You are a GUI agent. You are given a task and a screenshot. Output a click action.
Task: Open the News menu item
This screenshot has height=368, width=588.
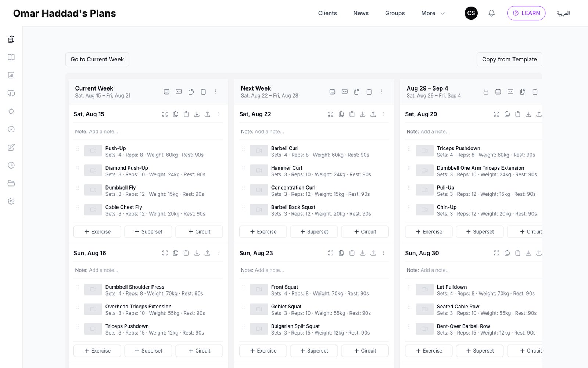(361, 13)
